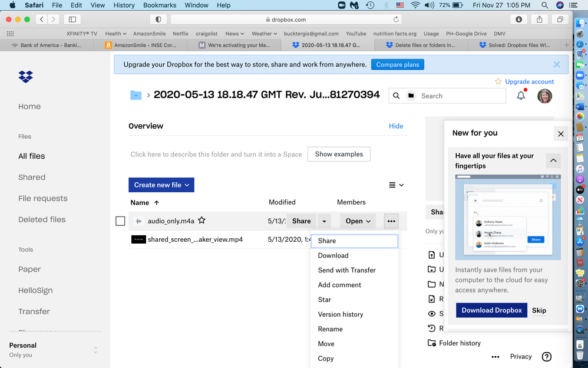Click Skip in the tip card

point(539,310)
